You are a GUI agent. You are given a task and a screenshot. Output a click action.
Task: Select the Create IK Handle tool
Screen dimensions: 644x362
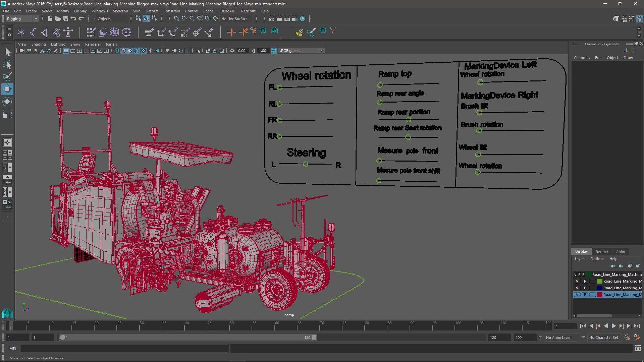click(x=45, y=32)
